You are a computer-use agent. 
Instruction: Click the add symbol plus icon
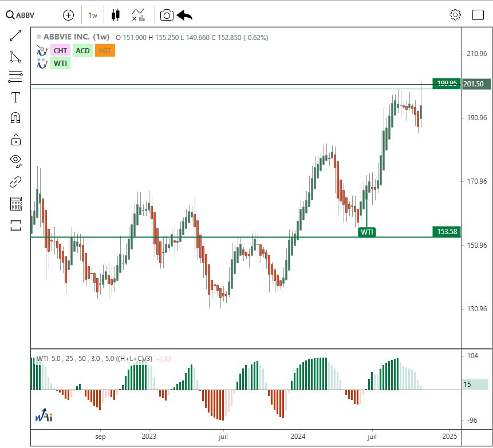(x=68, y=15)
